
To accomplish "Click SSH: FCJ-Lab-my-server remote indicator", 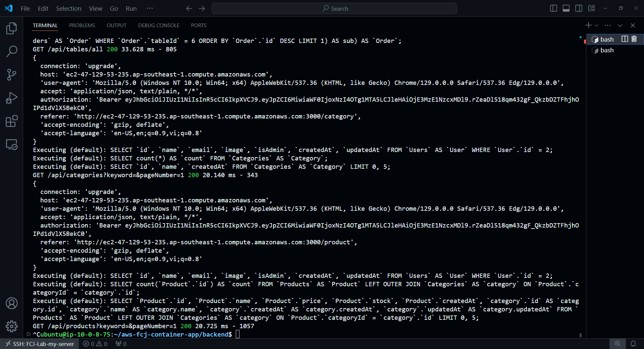I will [40, 344].
